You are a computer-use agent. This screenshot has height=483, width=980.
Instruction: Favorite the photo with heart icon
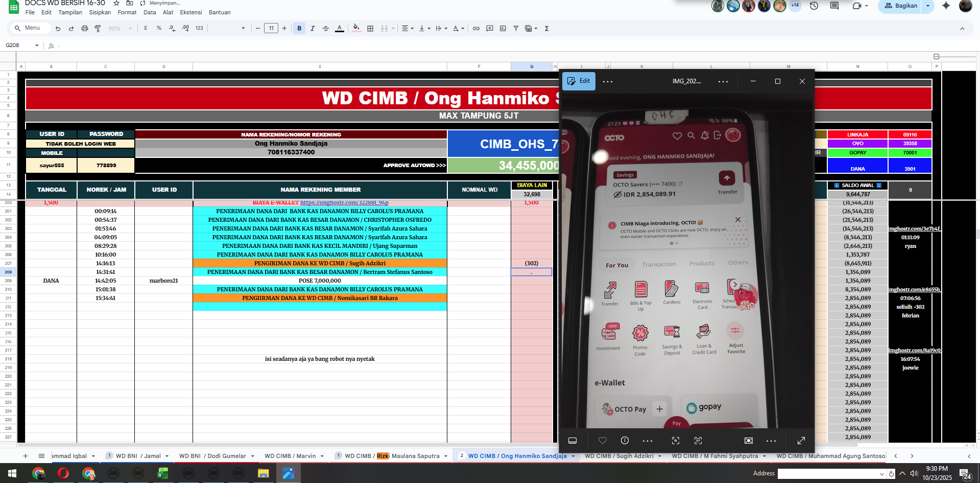coord(603,441)
